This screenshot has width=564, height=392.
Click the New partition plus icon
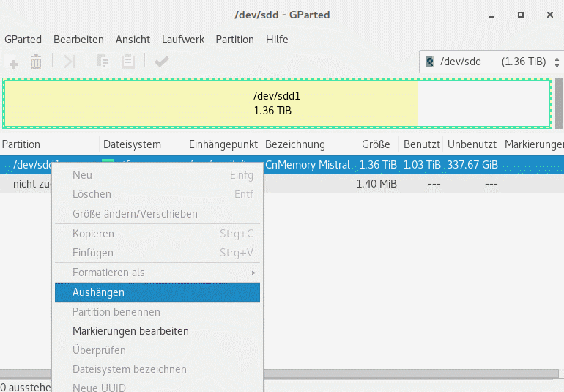[14, 63]
